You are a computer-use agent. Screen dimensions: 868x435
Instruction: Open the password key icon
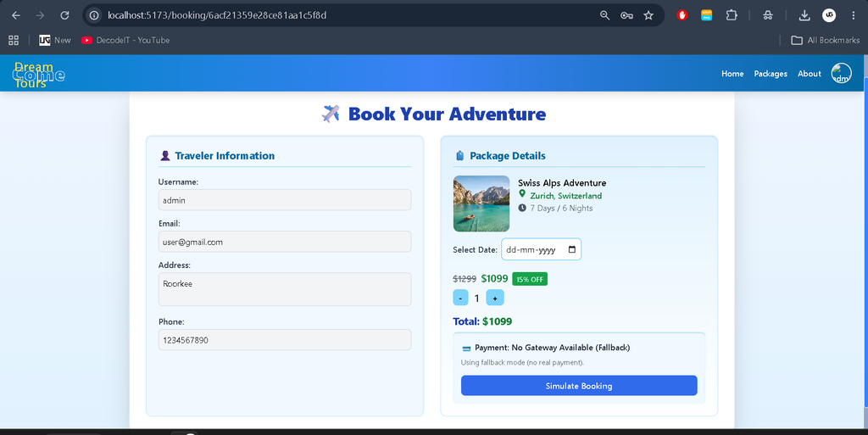tap(626, 15)
